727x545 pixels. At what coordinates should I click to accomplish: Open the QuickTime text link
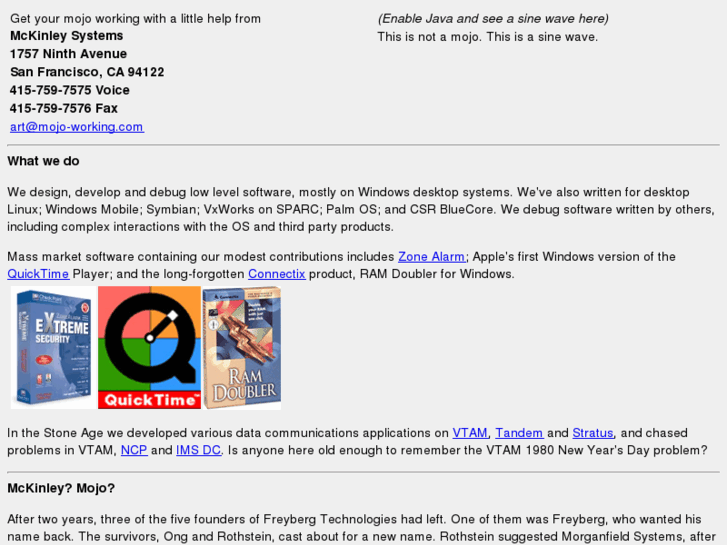(38, 274)
